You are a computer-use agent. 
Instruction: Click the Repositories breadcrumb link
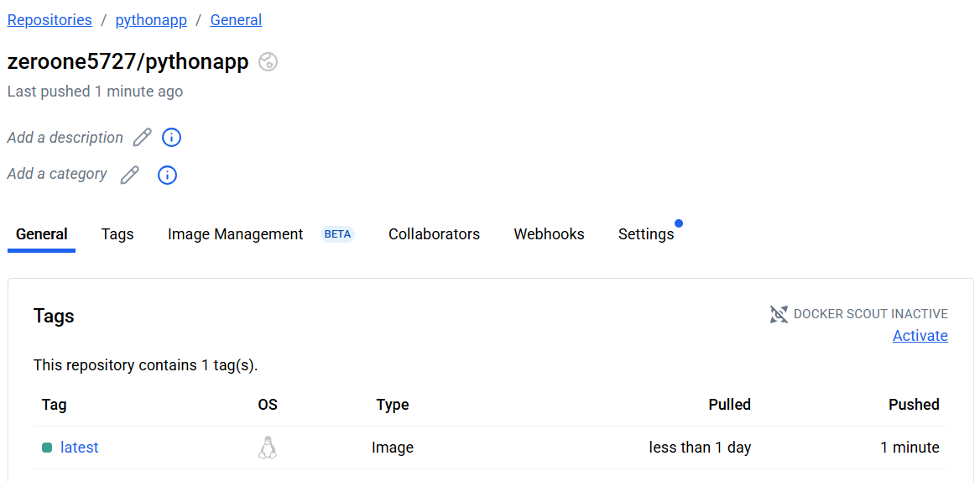[x=50, y=20]
